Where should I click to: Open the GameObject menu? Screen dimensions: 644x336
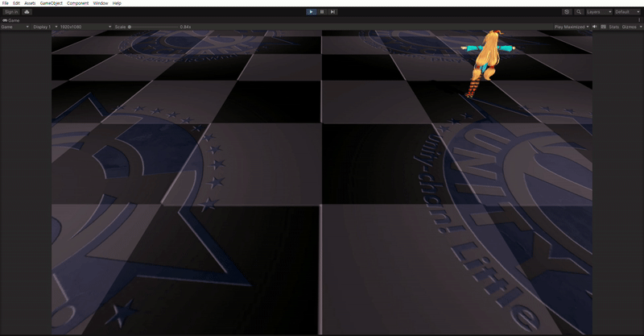point(52,3)
